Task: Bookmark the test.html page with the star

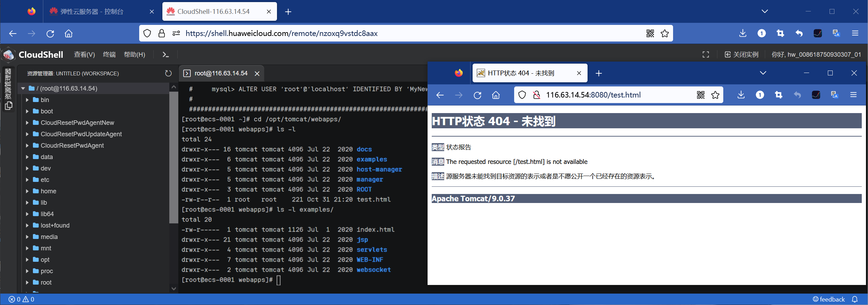Action: point(715,95)
